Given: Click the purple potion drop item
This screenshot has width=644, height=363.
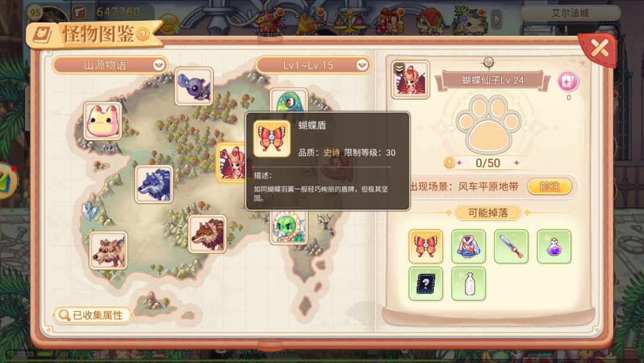Looking at the screenshot, I should point(553,246).
